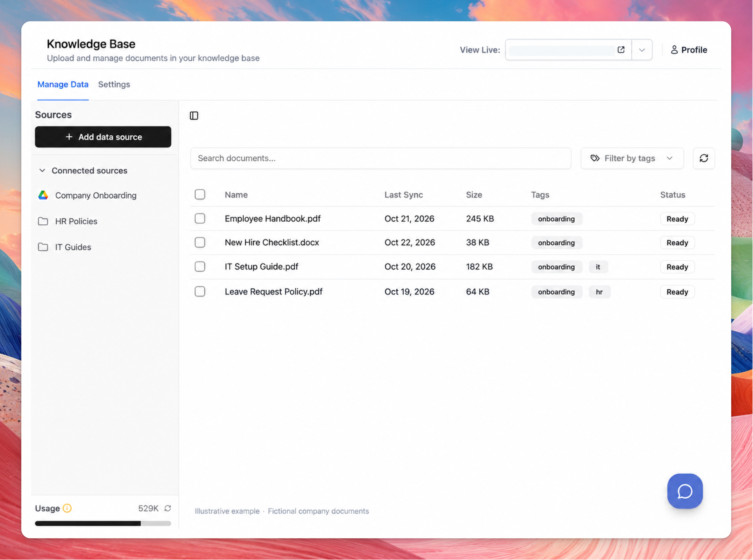Check the New Hire Checklist.docx checkbox
The image size is (753, 560).
click(200, 242)
